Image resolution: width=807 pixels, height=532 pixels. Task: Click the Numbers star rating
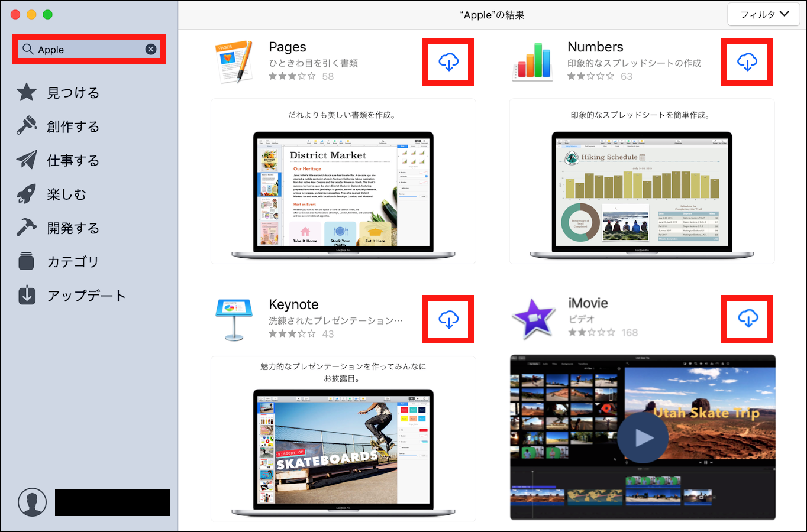(591, 76)
